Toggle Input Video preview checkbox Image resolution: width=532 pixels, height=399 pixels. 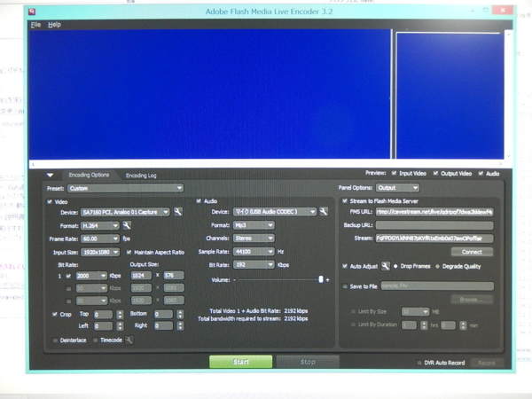coord(394,174)
